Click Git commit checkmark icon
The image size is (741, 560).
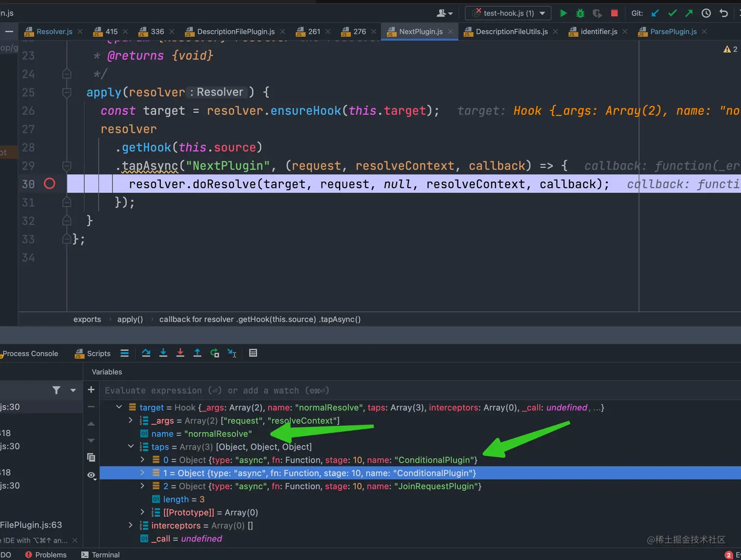(672, 13)
